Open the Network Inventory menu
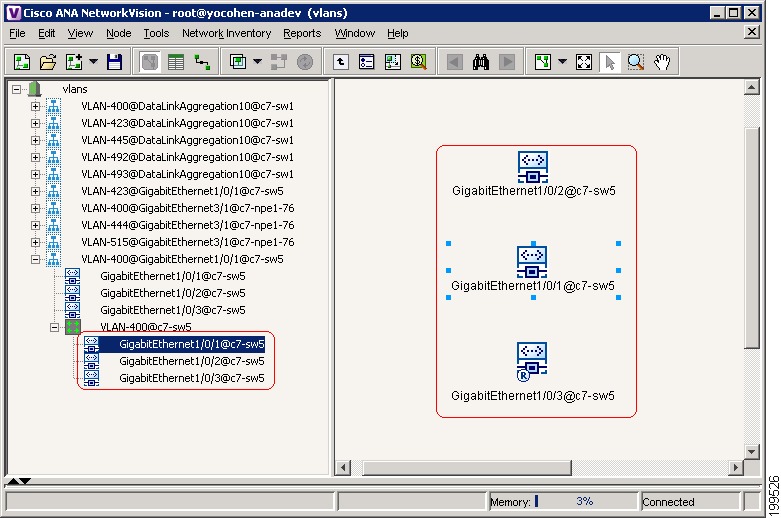This screenshot has width=781, height=518. [x=227, y=33]
